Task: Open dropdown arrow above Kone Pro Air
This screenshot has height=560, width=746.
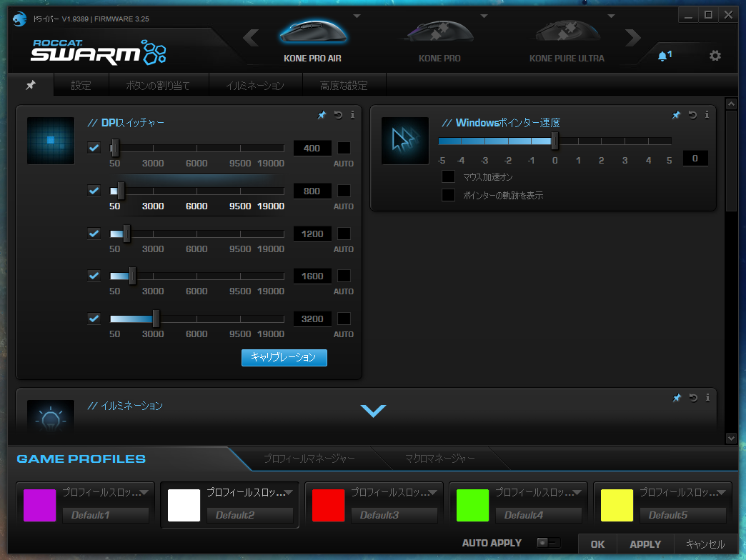Action: 357,16
